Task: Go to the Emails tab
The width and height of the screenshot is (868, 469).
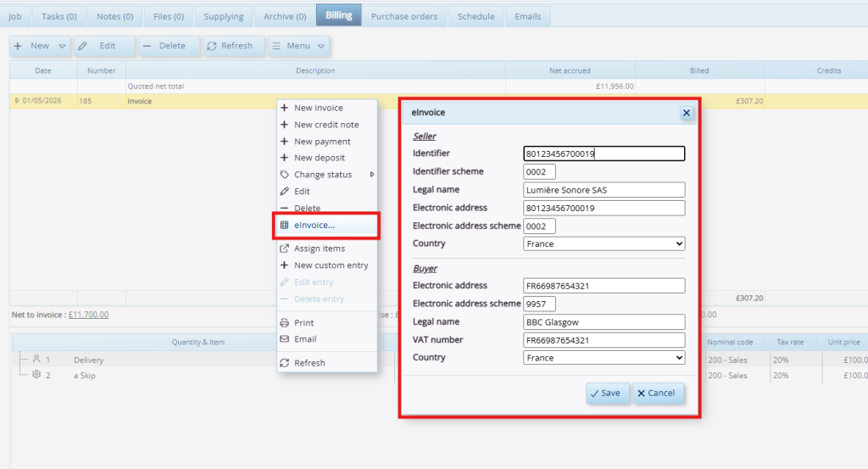Action: (527, 16)
